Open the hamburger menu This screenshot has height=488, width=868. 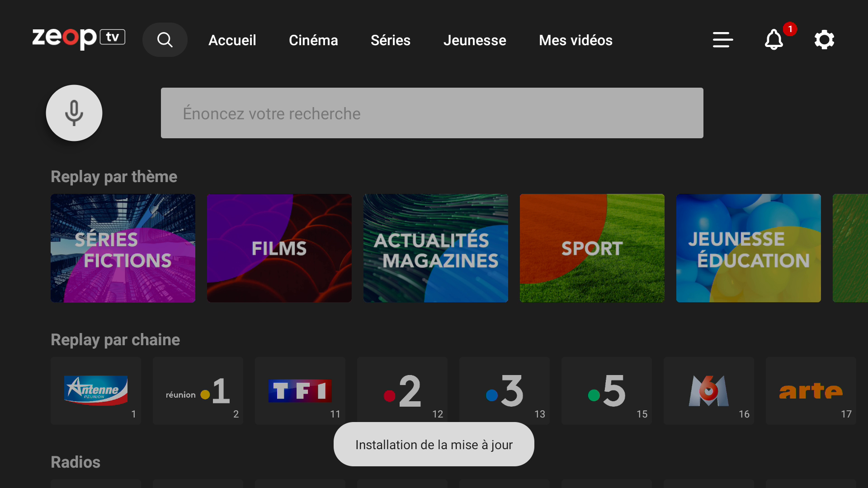(722, 40)
